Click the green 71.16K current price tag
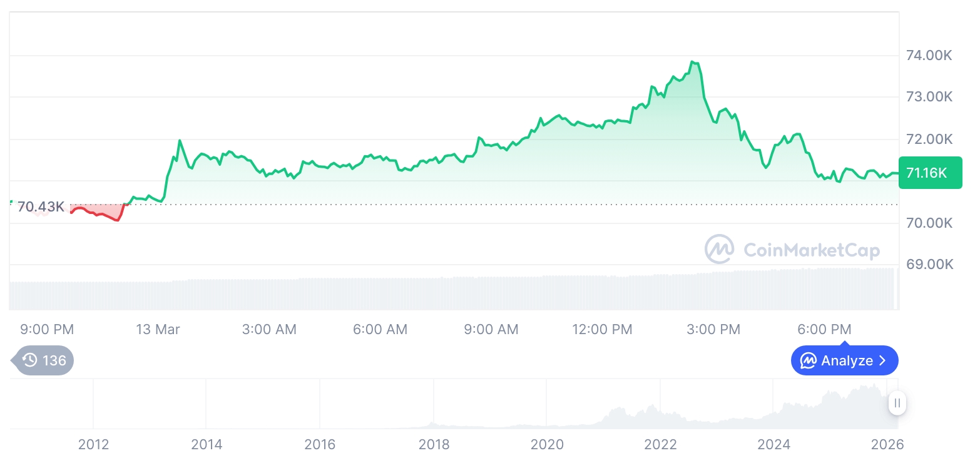980x458 pixels. point(930,173)
